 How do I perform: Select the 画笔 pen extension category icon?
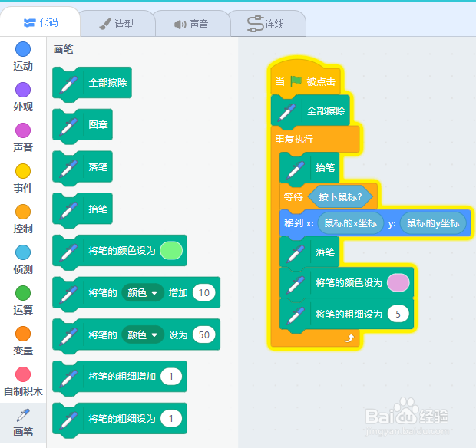point(23,415)
